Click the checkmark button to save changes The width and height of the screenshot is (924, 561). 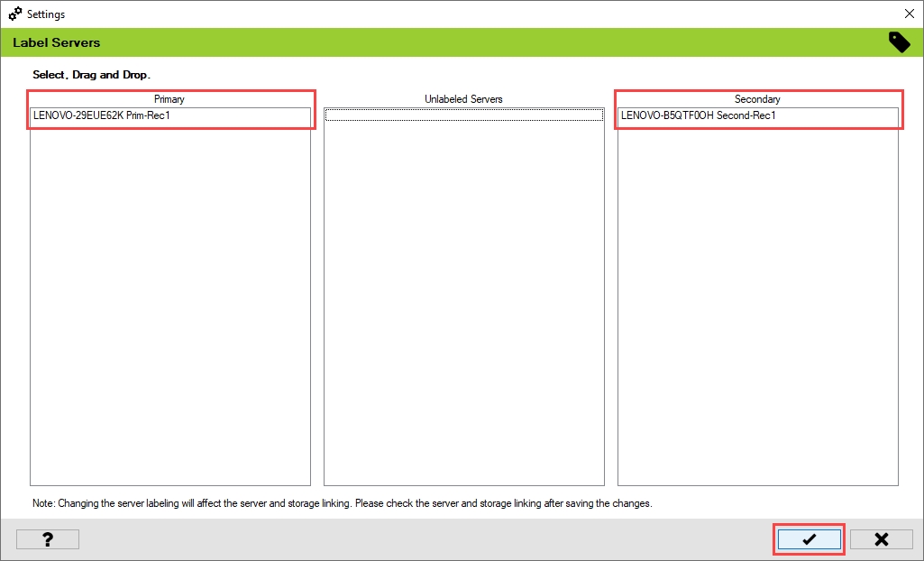tap(809, 539)
